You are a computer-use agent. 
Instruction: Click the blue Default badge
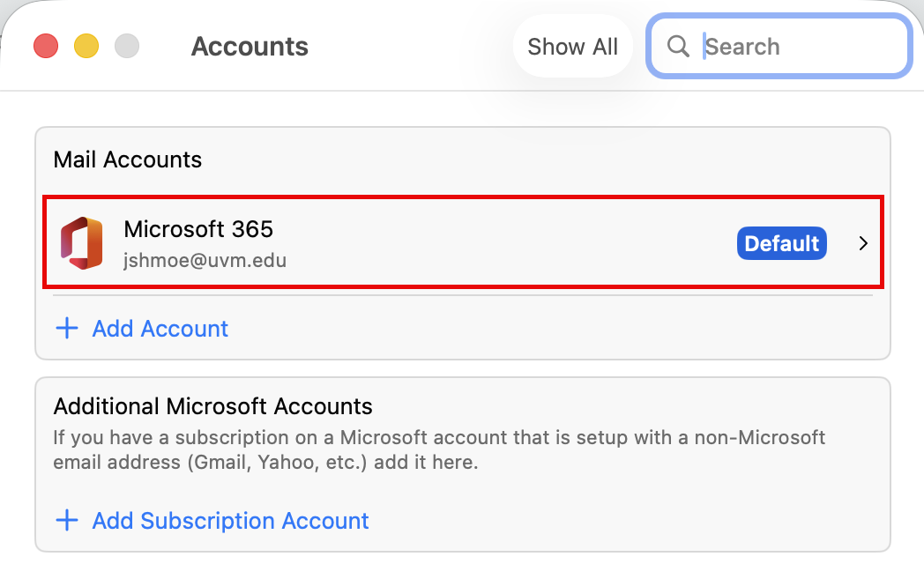pyautogui.click(x=781, y=243)
